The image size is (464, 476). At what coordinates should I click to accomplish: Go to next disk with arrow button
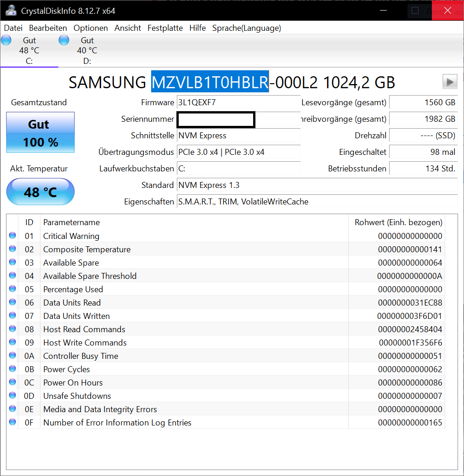450,82
